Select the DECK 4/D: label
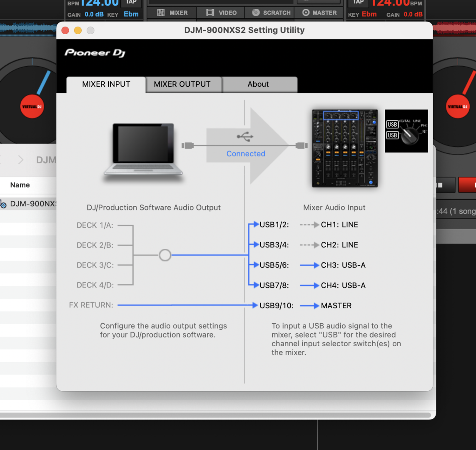Image resolution: width=476 pixels, height=450 pixels. (95, 285)
